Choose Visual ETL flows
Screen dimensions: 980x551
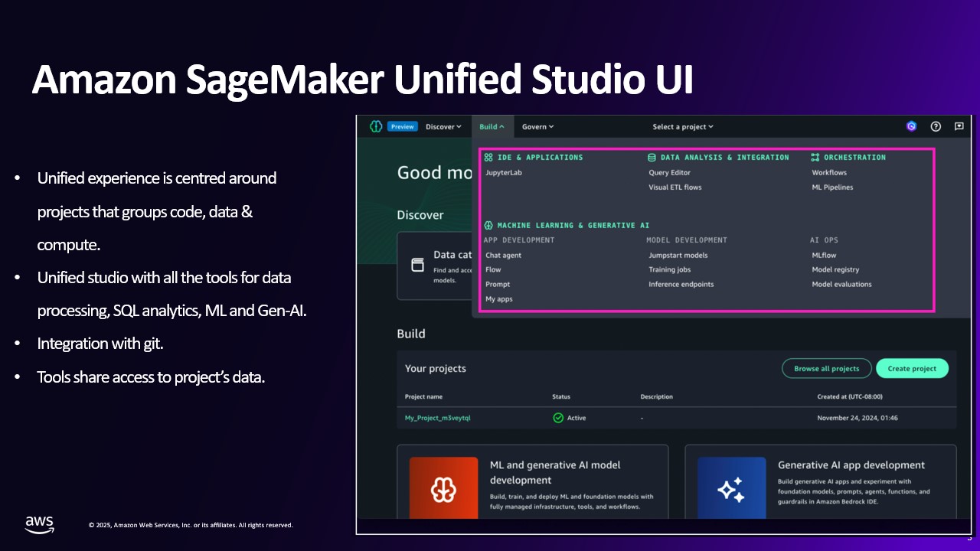(675, 187)
